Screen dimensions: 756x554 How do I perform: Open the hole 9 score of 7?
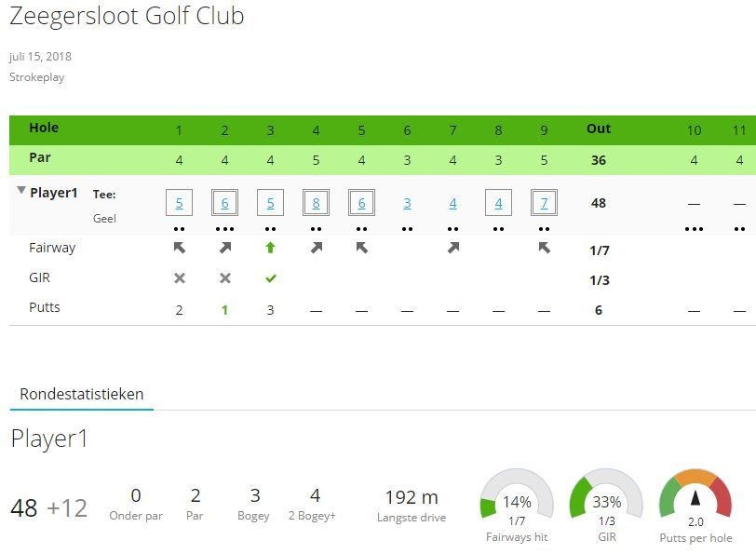[x=544, y=203]
